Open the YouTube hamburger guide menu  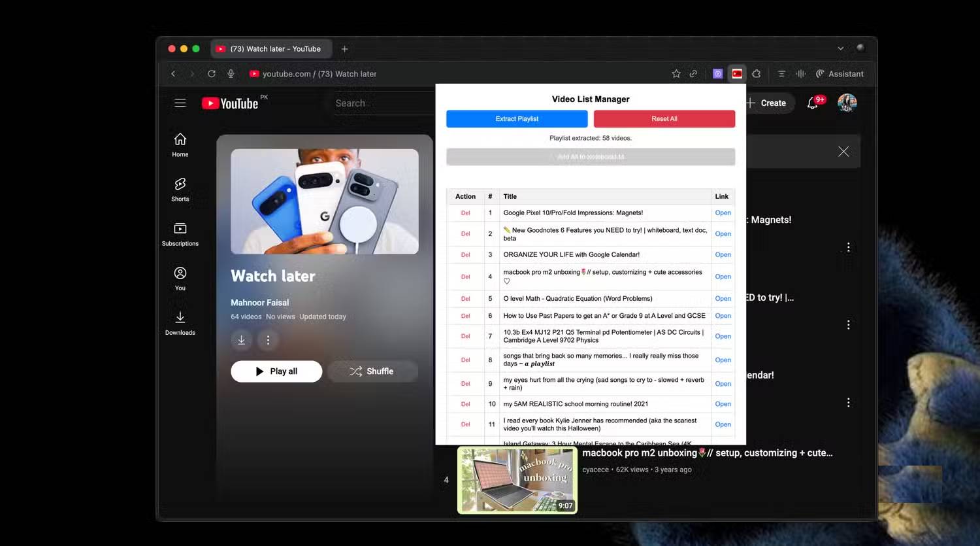tap(180, 103)
